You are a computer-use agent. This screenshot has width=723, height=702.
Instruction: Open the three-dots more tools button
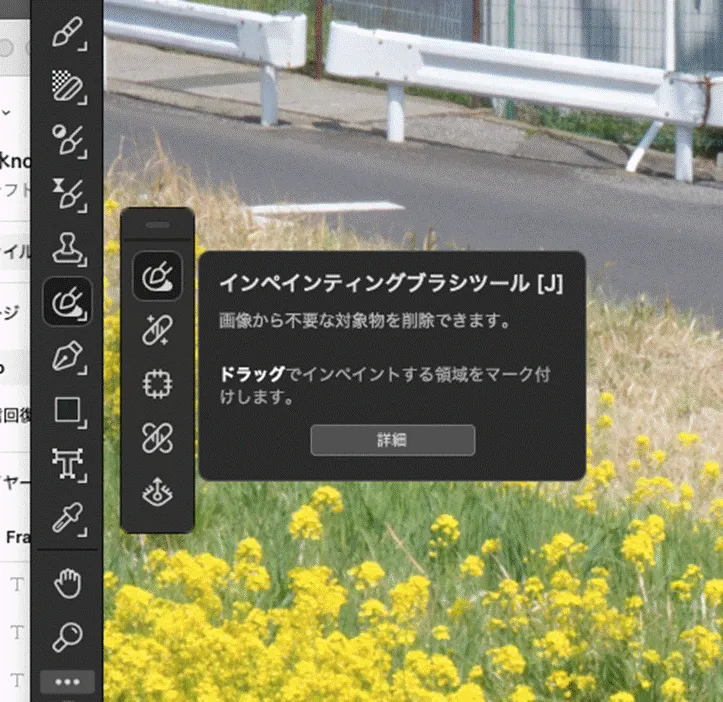[67, 682]
